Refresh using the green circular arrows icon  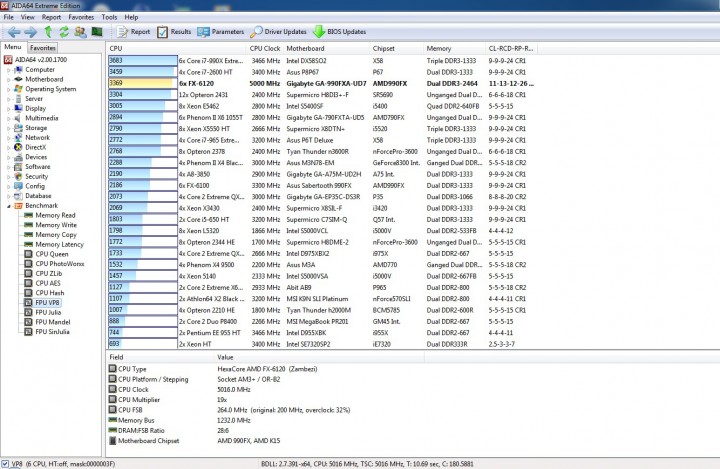tap(64, 32)
